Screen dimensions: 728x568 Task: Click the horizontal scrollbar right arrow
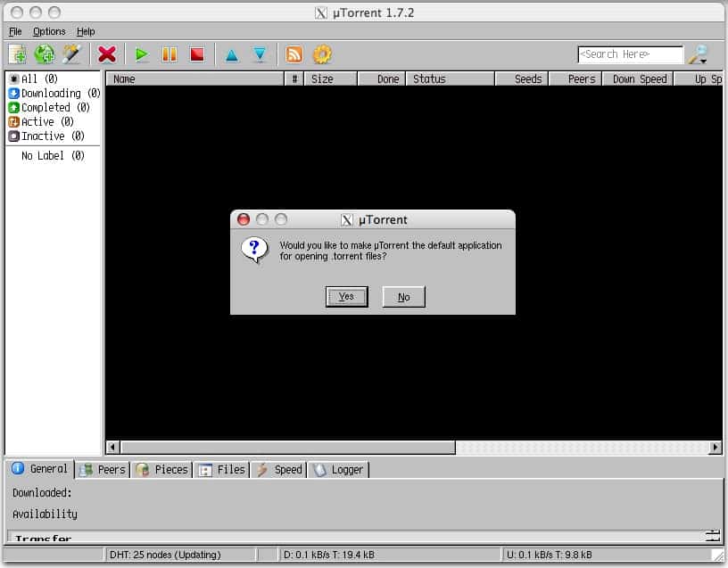[716, 447]
